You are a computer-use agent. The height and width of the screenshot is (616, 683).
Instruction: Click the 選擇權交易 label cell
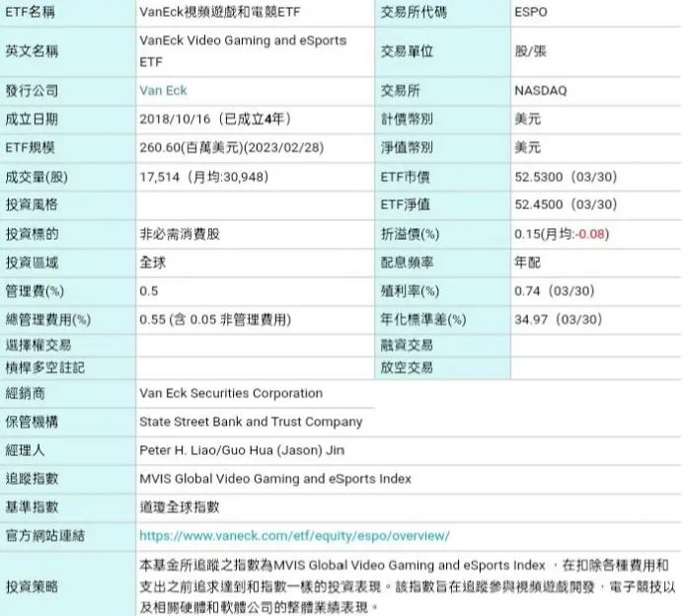pos(68,346)
